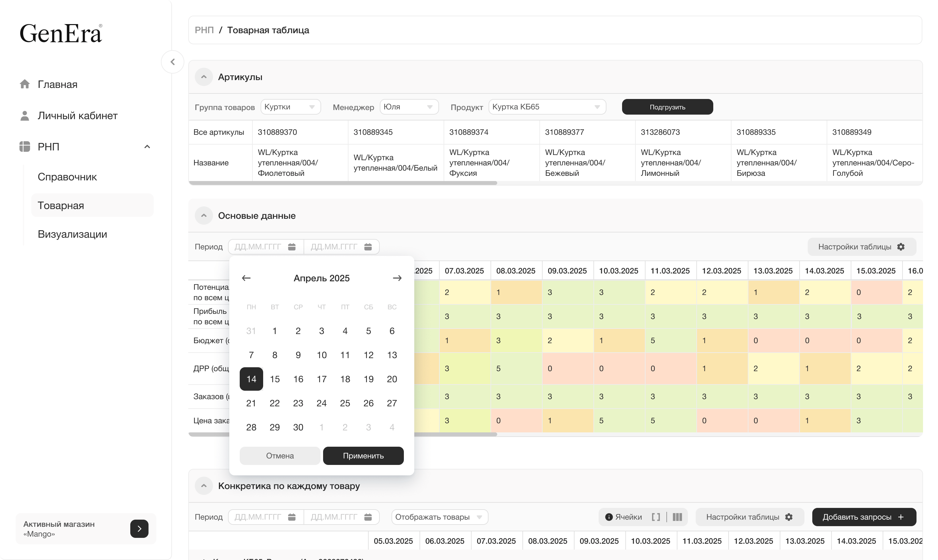Click the Артикулы table horizontal scrollbar
This screenshot has width=938, height=560.
343,183
